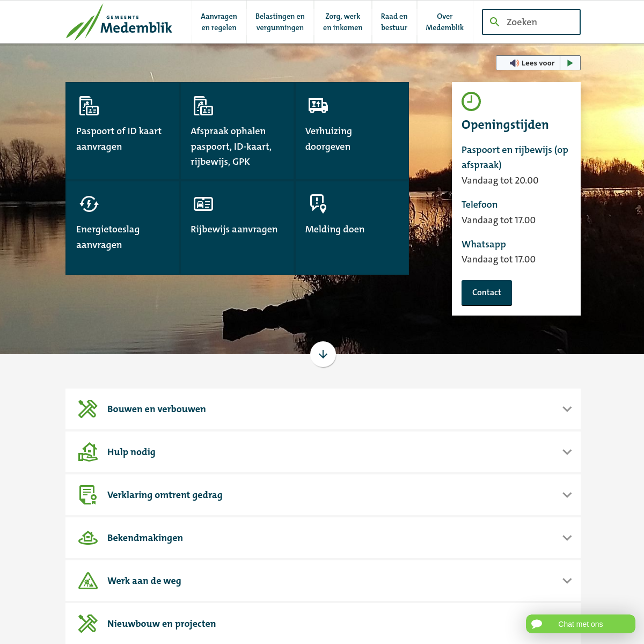Click the certificate icon beside Verklaring omtrent gedrag

tap(88, 495)
